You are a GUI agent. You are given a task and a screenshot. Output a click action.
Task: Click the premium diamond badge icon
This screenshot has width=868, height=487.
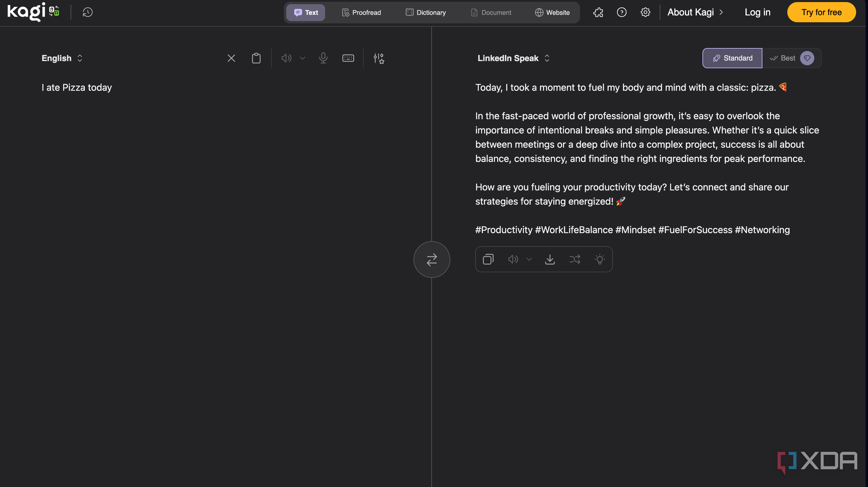[807, 58]
